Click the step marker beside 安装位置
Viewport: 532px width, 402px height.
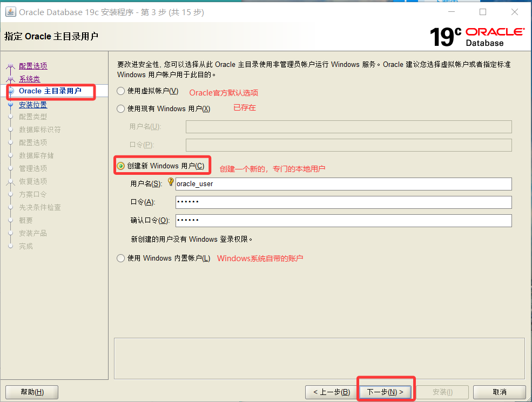point(10,105)
